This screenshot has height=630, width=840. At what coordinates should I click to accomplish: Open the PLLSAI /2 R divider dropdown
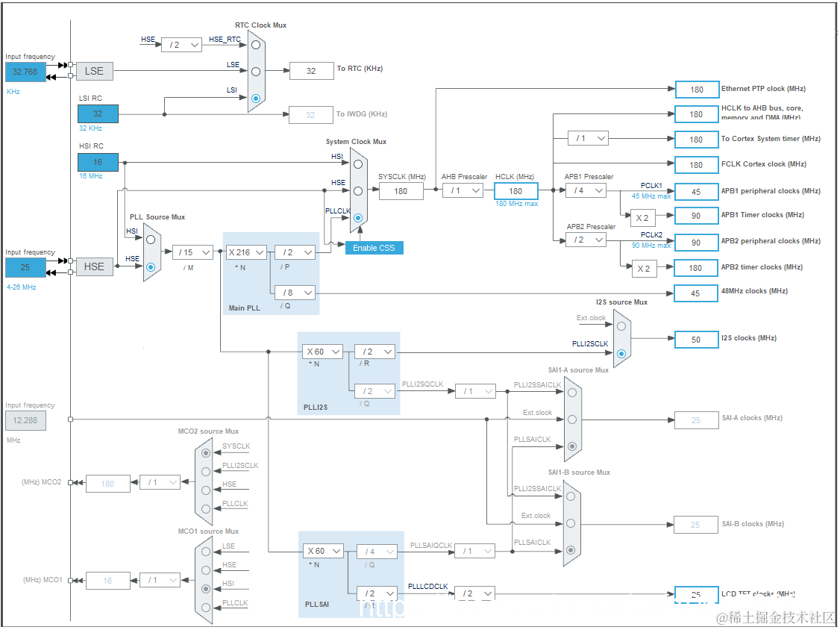pyautogui.click(x=377, y=593)
